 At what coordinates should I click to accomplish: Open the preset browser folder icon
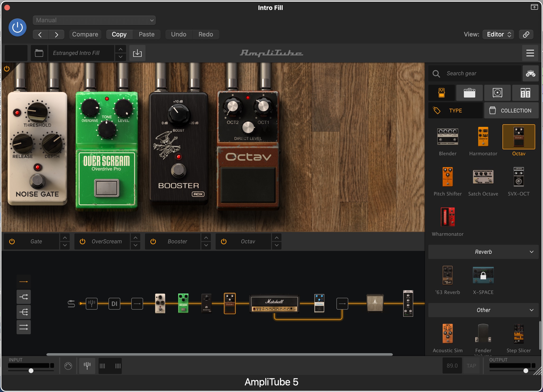pos(39,53)
